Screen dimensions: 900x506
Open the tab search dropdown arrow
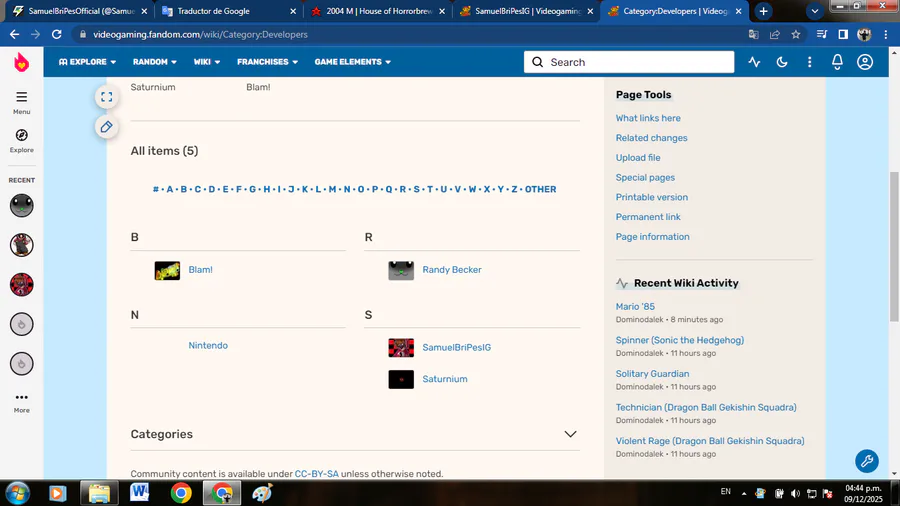[x=814, y=11]
